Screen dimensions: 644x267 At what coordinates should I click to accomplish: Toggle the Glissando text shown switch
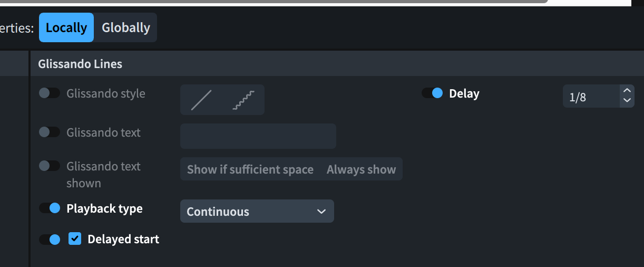click(x=50, y=166)
